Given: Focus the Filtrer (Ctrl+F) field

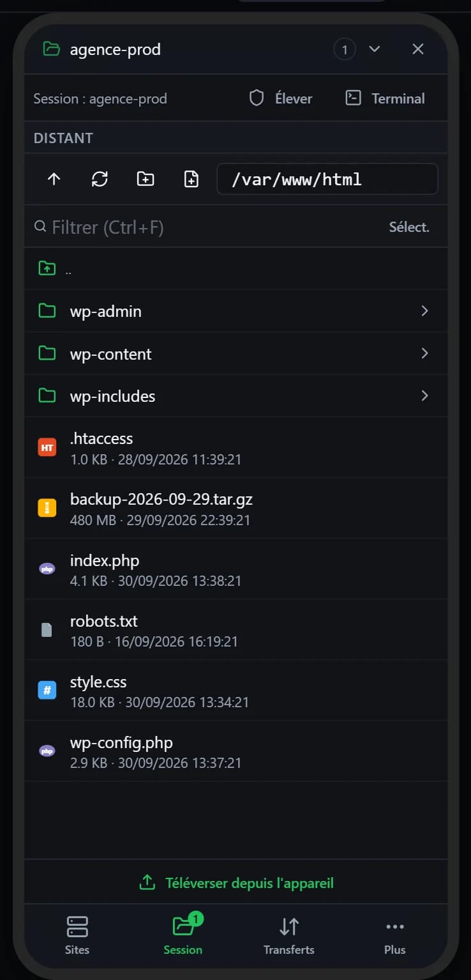Looking at the screenshot, I should tap(207, 227).
